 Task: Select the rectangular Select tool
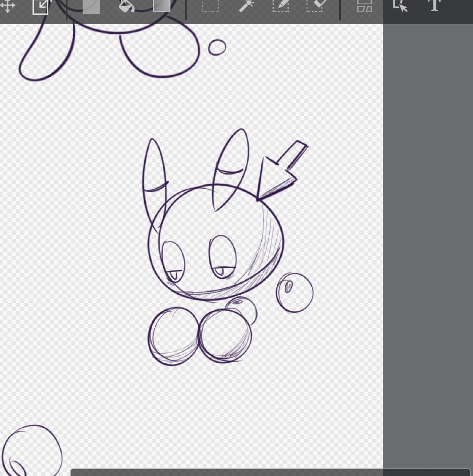(210, 6)
